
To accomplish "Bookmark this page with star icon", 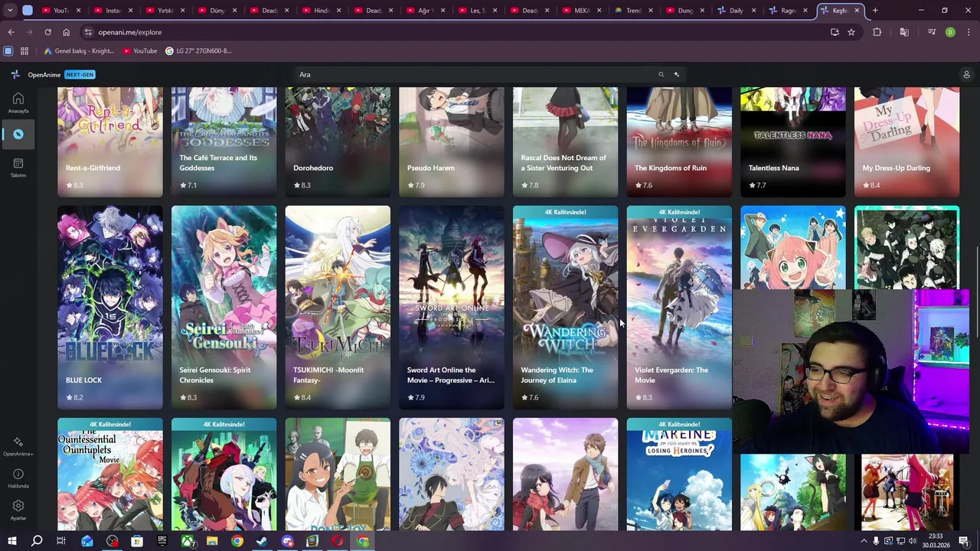I will click(851, 32).
